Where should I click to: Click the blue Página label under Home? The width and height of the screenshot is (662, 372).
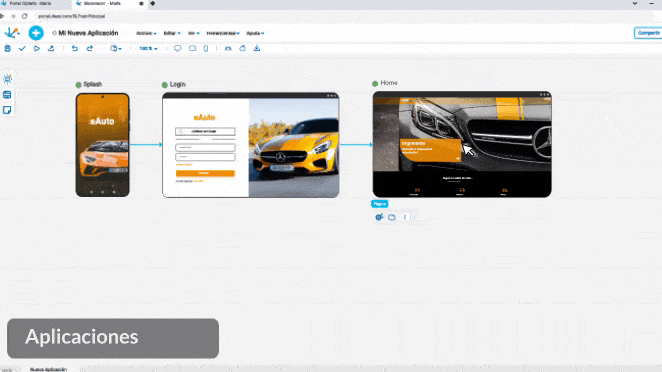click(380, 204)
